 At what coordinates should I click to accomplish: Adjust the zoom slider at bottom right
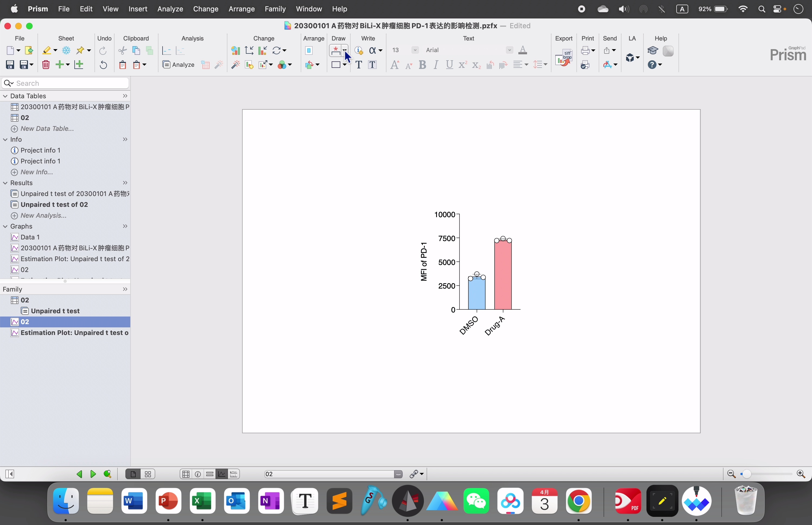747,474
